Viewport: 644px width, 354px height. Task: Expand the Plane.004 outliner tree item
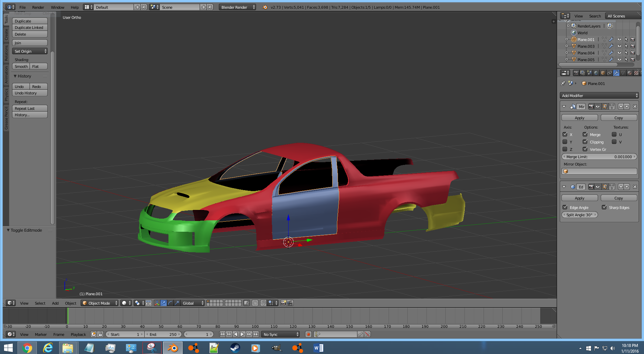[567, 53]
